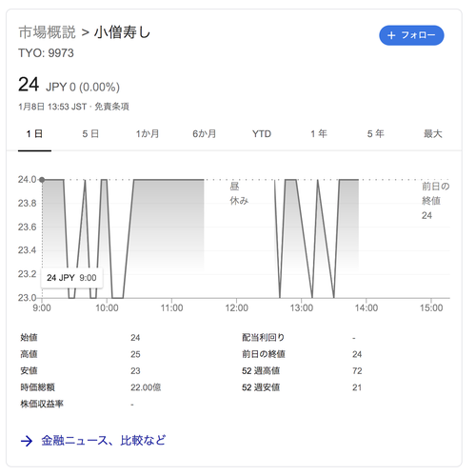
Task: Click the 0 (0.00%) change value
Action: point(94,88)
